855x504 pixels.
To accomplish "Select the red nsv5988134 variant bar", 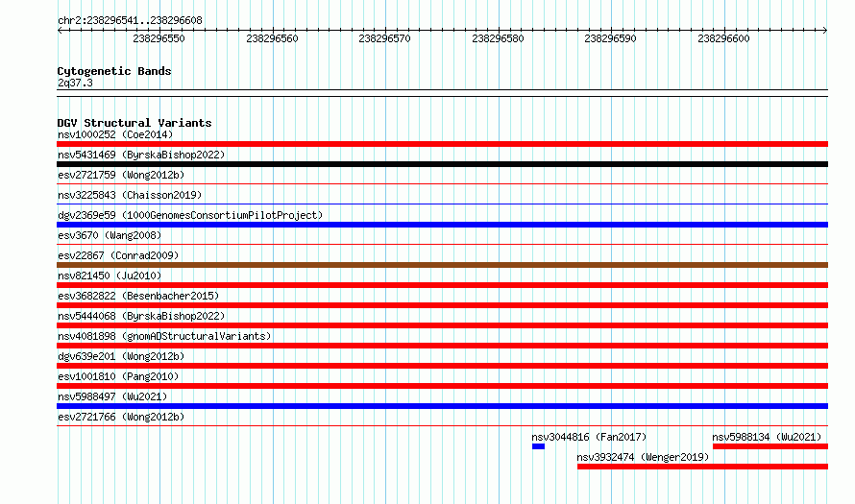I will [770, 446].
